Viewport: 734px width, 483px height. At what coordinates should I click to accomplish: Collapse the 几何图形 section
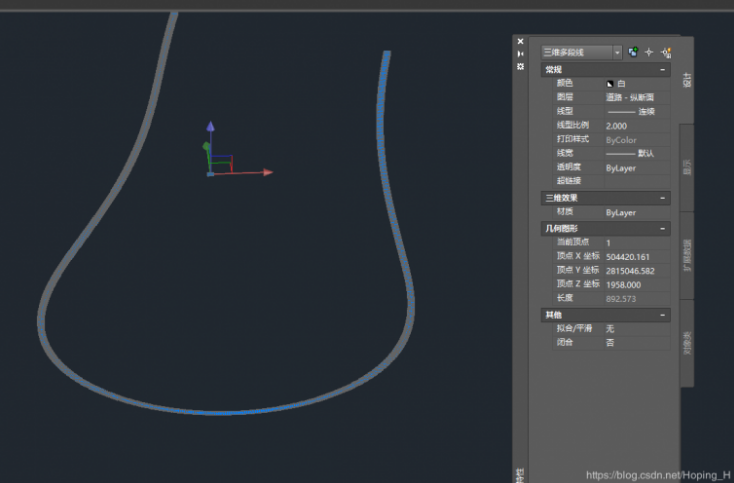662,228
